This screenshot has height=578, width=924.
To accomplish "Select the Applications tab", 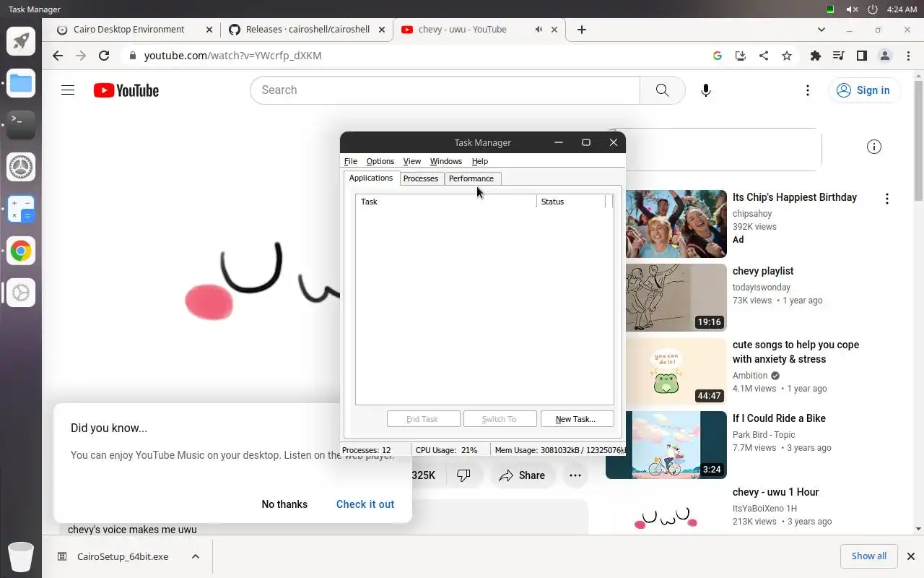I will [371, 178].
